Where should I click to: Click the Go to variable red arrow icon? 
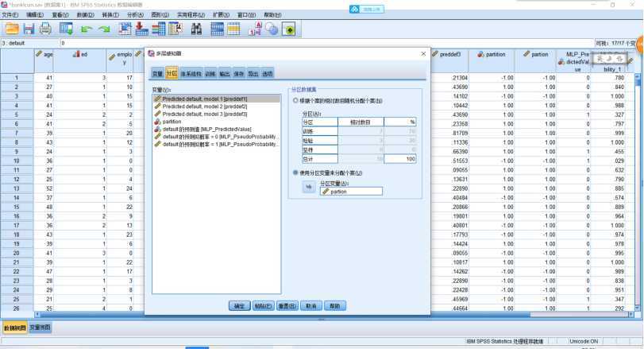pyautogui.click(x=141, y=29)
